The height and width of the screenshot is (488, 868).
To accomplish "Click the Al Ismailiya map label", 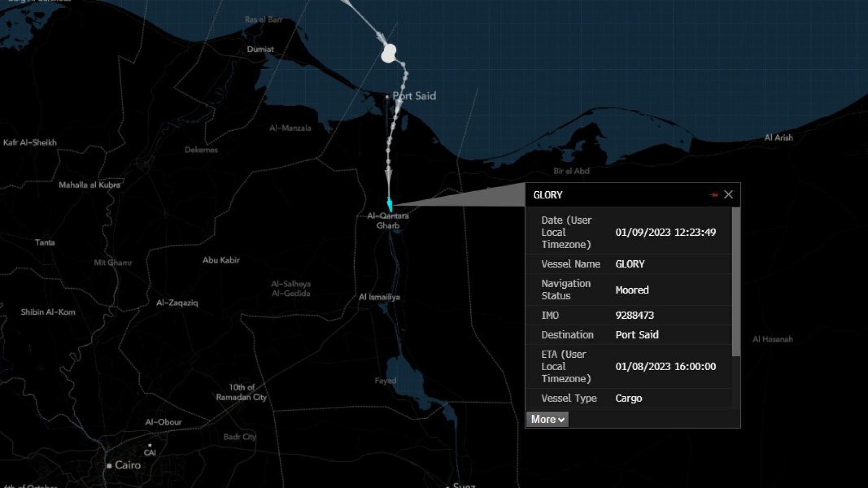I will (379, 297).
